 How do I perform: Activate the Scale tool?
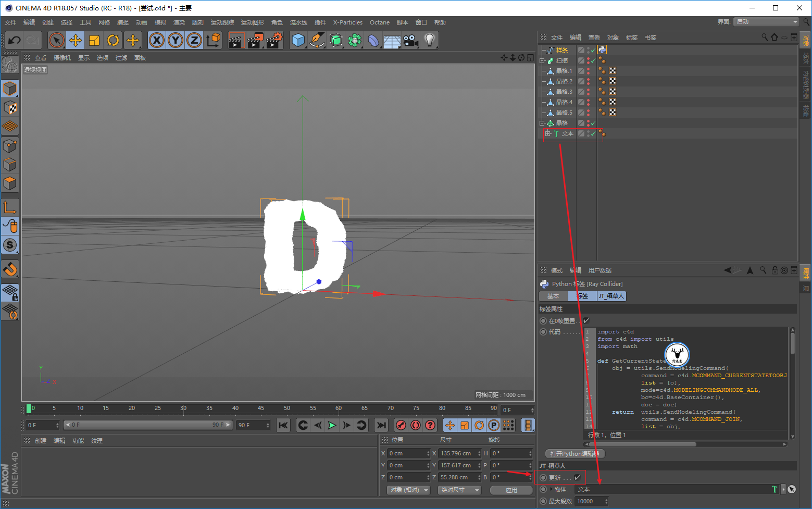coord(94,40)
